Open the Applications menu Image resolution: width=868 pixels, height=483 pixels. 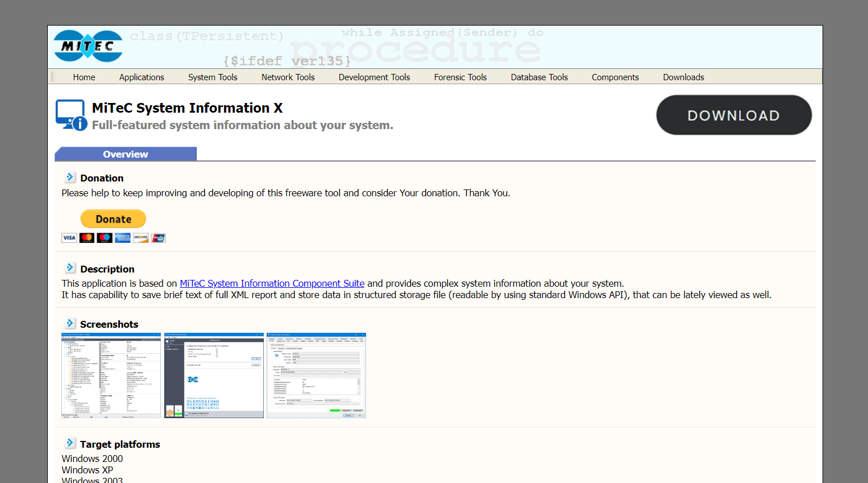[142, 77]
